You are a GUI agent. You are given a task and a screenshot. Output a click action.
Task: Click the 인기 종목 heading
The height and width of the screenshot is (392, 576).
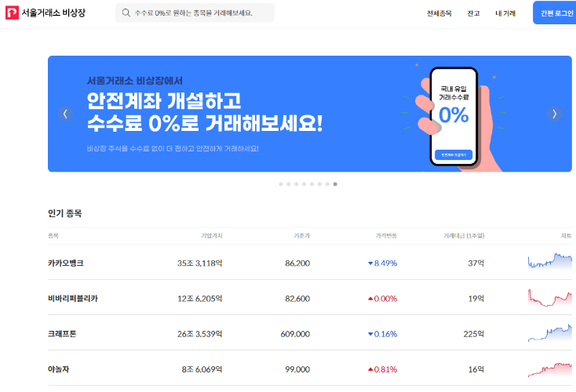click(x=64, y=213)
